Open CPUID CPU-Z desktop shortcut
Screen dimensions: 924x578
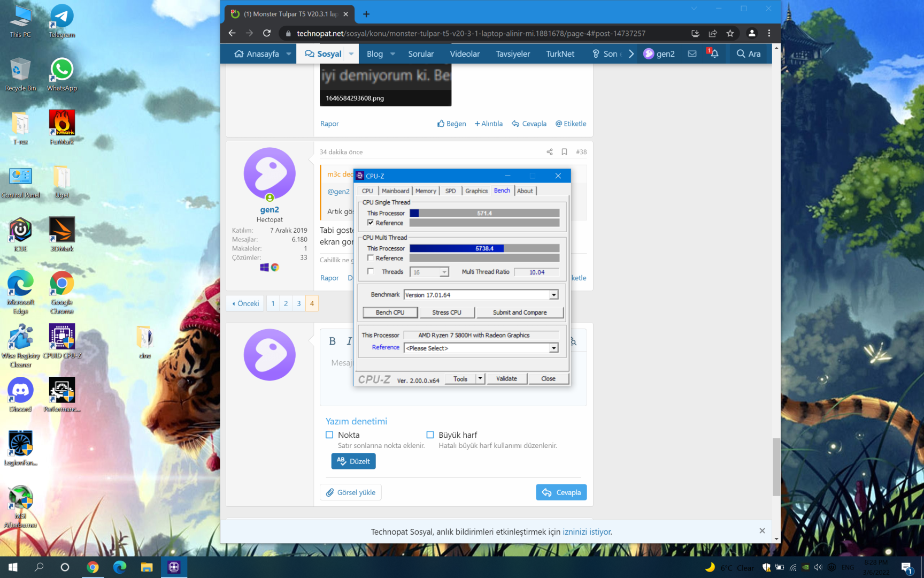62,342
